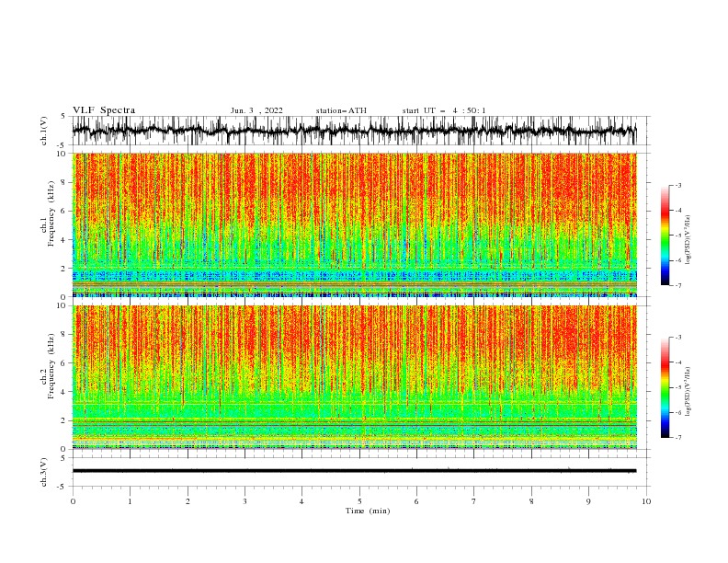This screenshot has width=728, height=563.
Task: Select the "station=ATH" label
Action: (x=341, y=110)
